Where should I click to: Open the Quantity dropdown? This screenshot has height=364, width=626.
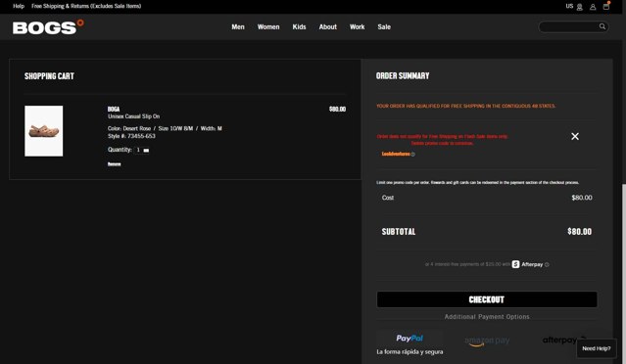(x=142, y=150)
